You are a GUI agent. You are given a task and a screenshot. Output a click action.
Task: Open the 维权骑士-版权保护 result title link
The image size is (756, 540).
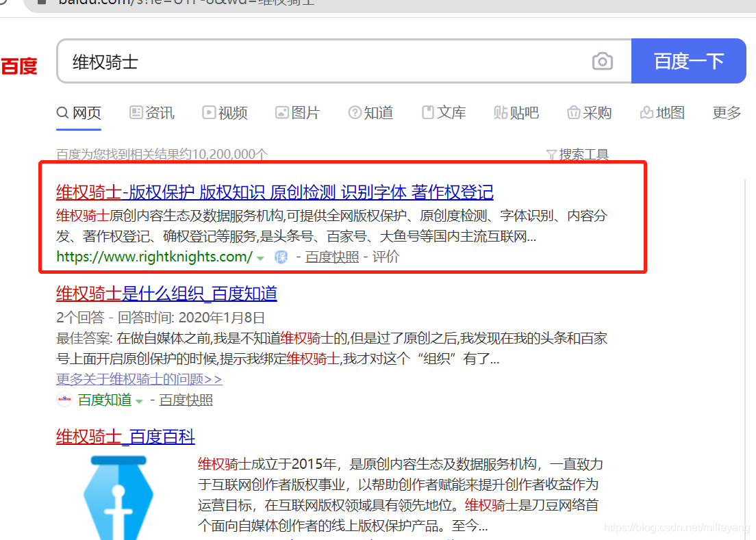point(275,192)
